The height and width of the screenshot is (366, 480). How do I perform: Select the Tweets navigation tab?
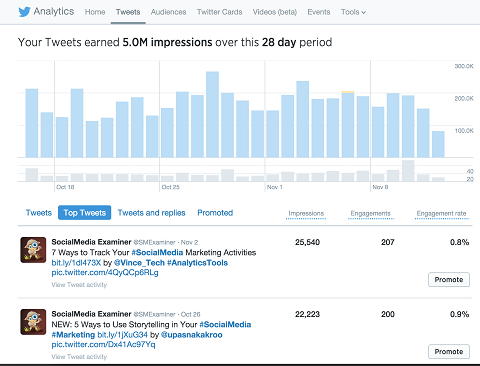tap(128, 12)
